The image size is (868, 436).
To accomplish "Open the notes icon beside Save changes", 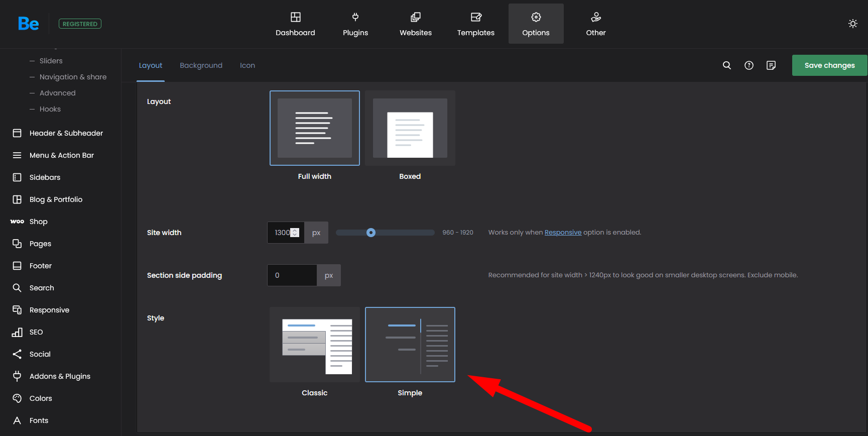I will point(771,65).
